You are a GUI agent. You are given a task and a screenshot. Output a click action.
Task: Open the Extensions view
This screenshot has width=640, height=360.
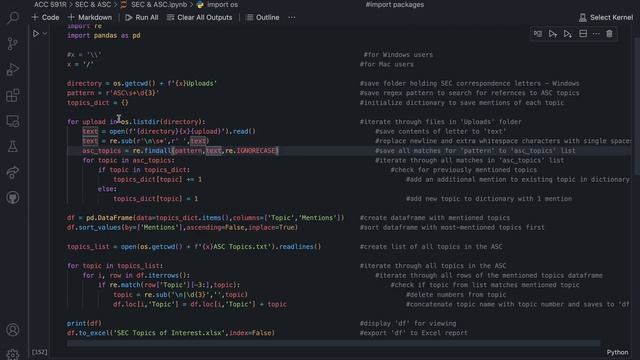coord(13,96)
